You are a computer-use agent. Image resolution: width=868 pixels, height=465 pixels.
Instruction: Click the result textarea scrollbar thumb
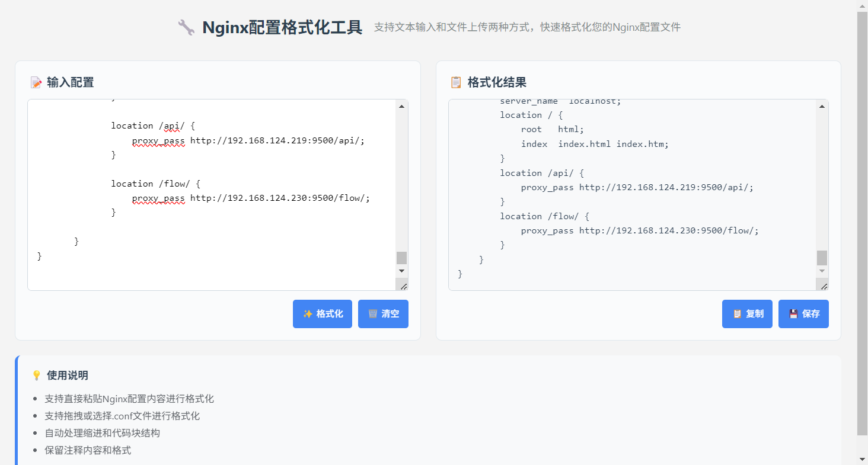(x=822, y=258)
